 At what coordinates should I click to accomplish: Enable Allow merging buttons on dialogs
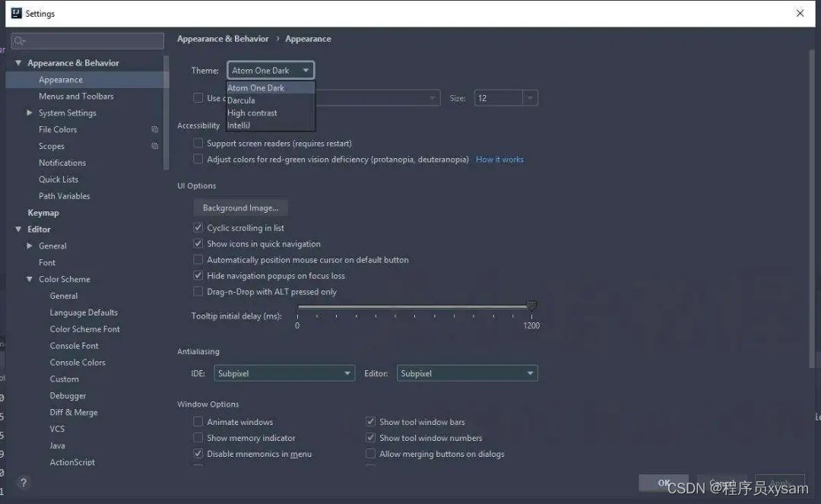pyautogui.click(x=370, y=454)
